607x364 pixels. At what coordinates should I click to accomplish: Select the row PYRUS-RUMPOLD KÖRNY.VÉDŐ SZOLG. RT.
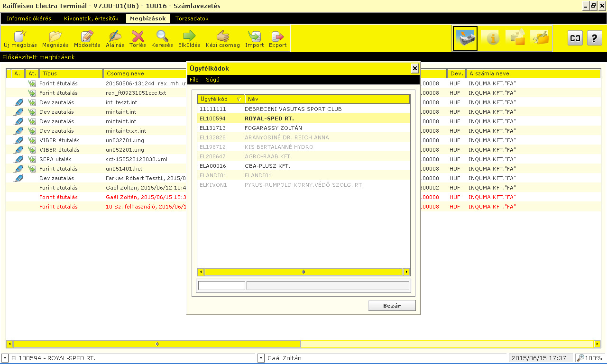303,185
